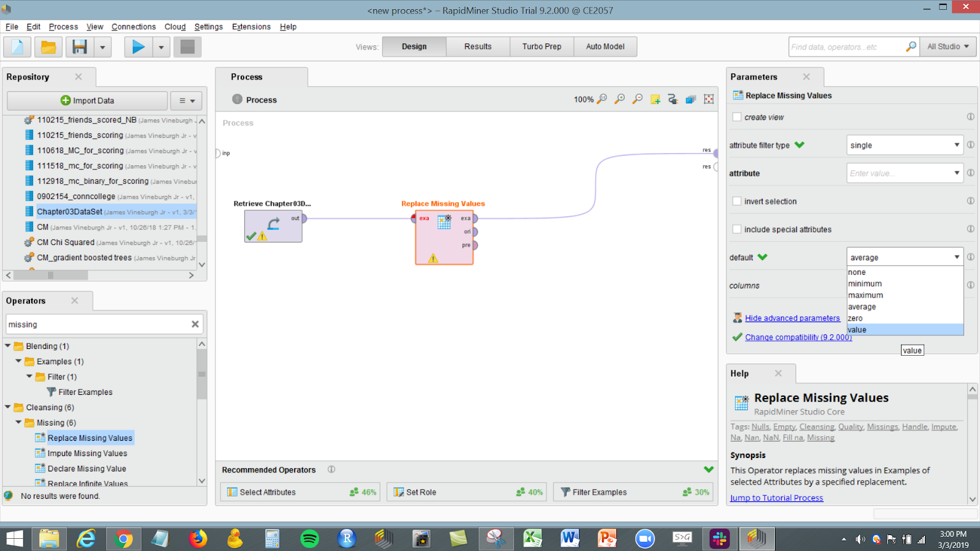This screenshot has width=980, height=551.
Task: Open the Extensions menu
Action: click(251, 27)
